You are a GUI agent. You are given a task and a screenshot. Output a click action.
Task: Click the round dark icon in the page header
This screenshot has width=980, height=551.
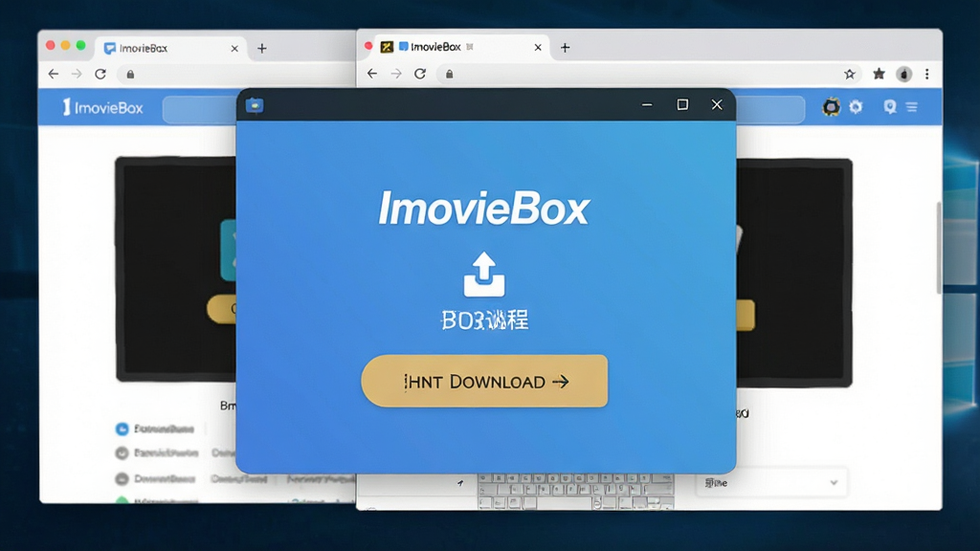point(831,107)
